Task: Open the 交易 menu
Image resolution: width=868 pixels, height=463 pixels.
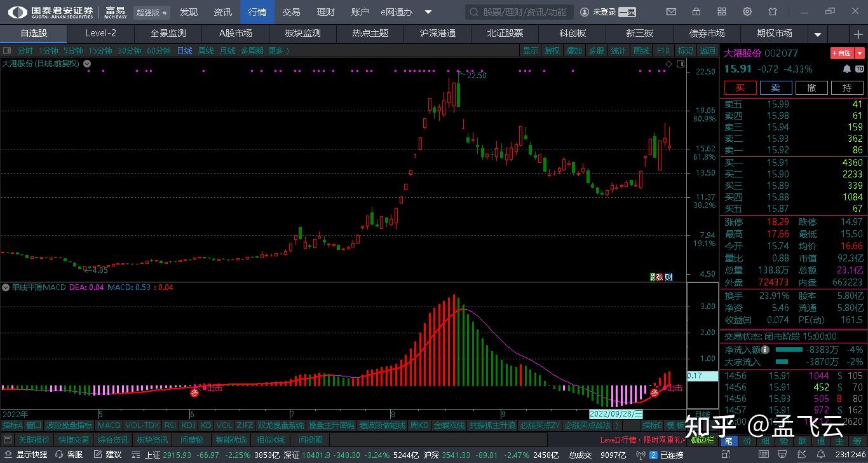Action: (x=291, y=12)
